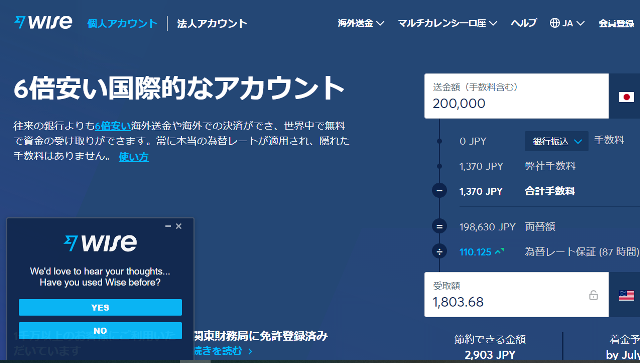Toggle the lock icon in the receive field

pos(593,295)
